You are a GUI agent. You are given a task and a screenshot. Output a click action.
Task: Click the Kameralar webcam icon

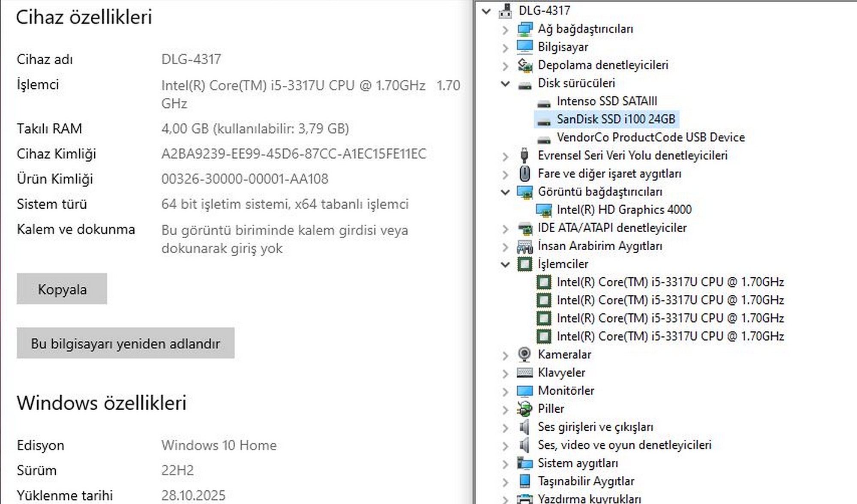[524, 354]
